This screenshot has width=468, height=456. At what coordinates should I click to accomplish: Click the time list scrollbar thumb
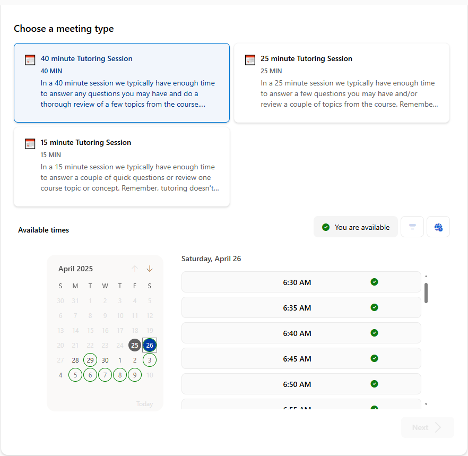coord(426,293)
